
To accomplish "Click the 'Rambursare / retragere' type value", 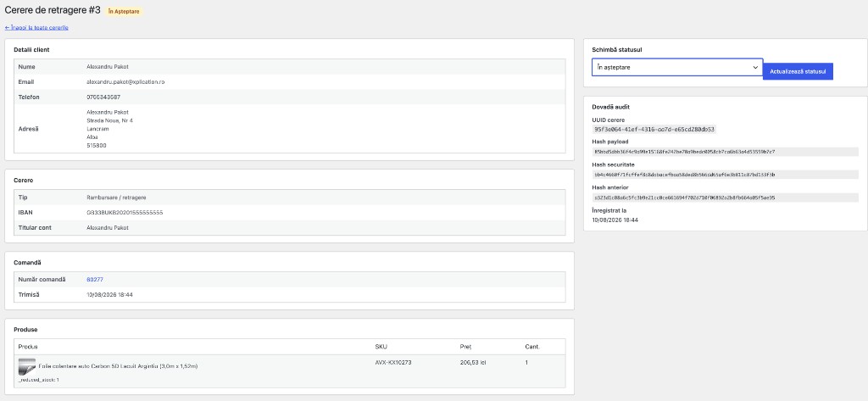I will pos(116,198).
